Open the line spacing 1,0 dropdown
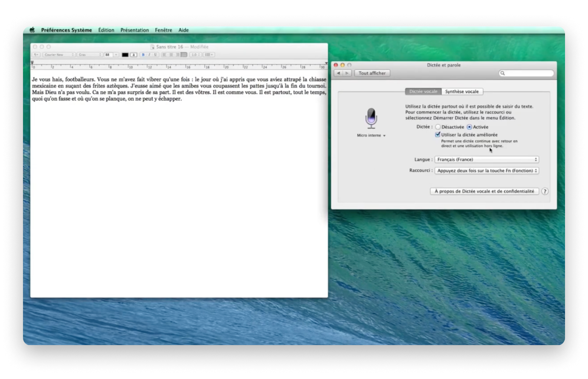The image size is (588, 379). pyautogui.click(x=195, y=55)
